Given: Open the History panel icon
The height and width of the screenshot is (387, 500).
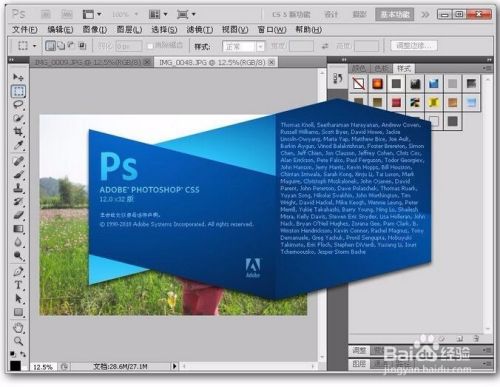Looking at the screenshot, I should (x=337, y=79).
